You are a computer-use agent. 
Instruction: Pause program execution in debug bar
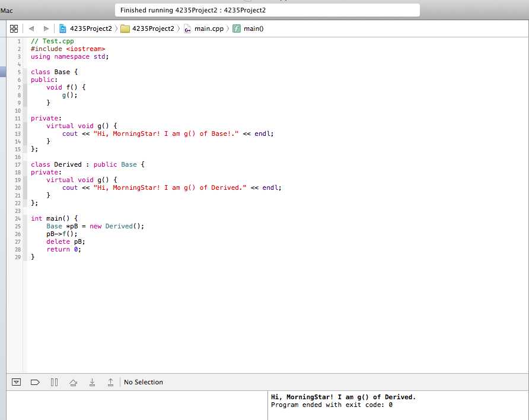[x=54, y=382]
